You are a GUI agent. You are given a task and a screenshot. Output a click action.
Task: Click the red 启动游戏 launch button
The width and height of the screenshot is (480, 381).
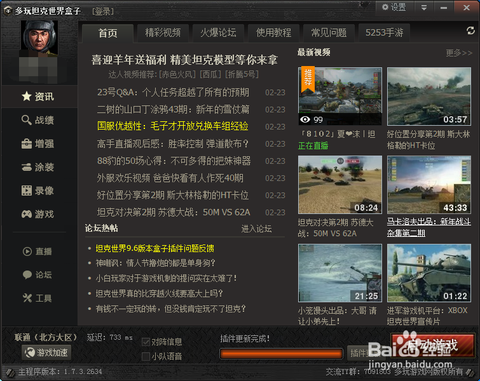433,346
